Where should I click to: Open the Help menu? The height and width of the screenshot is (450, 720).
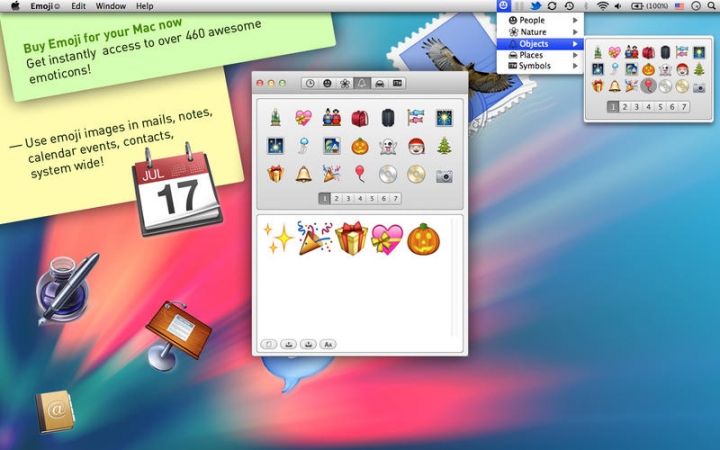(x=145, y=6)
